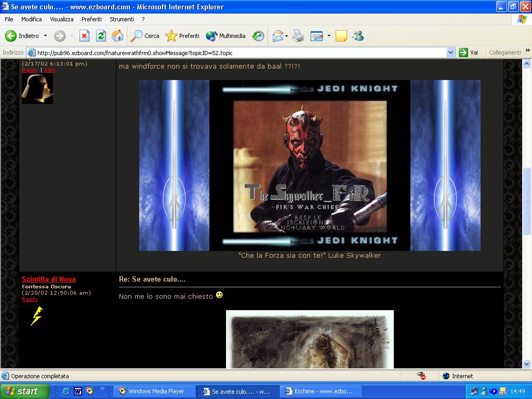Open the yellow Discuss note icon
Screen dimensions: 532x399
(341, 36)
